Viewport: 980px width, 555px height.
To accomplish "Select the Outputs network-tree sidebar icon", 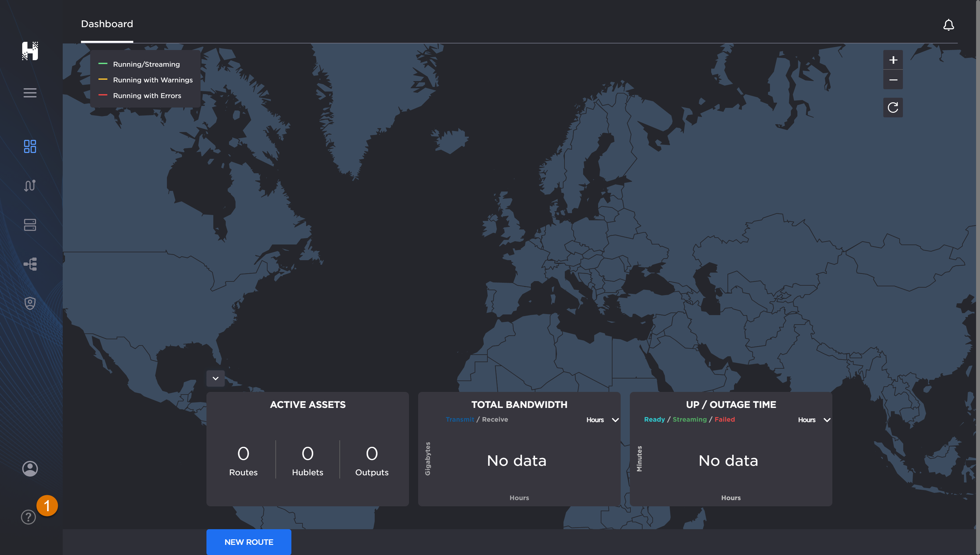I will click(x=30, y=264).
